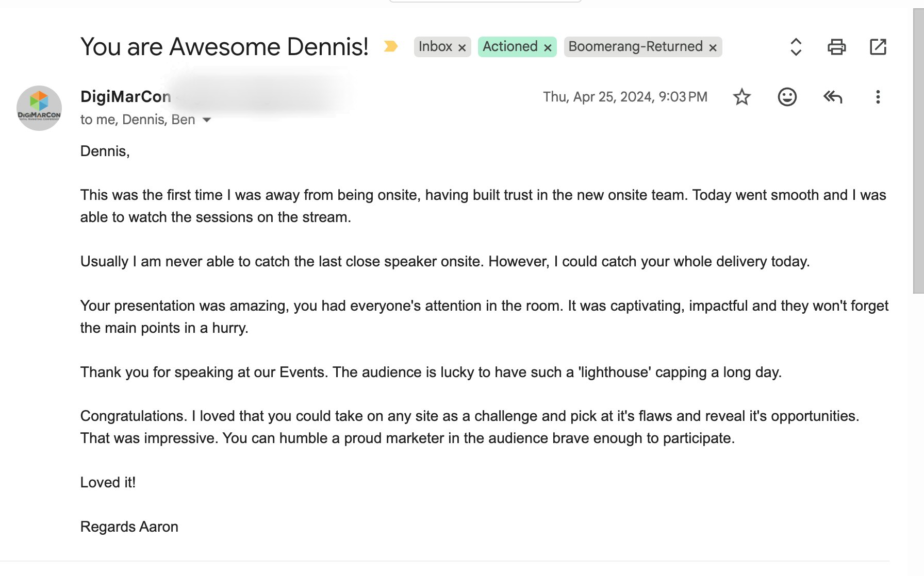The height and width of the screenshot is (576, 924).
Task: Open email in a new window
Action: [x=878, y=46]
